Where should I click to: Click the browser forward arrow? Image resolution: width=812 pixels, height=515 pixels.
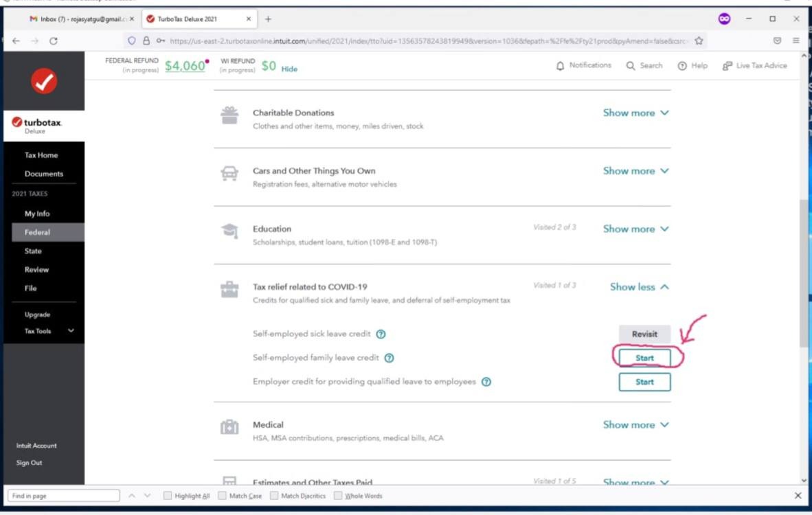click(x=35, y=41)
